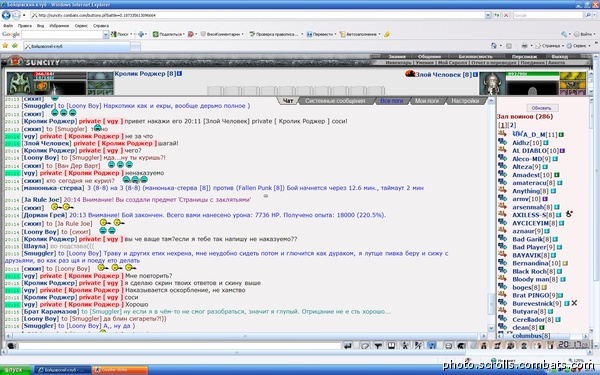Expand the Перевести dropdown

pyautogui.click(x=336, y=34)
